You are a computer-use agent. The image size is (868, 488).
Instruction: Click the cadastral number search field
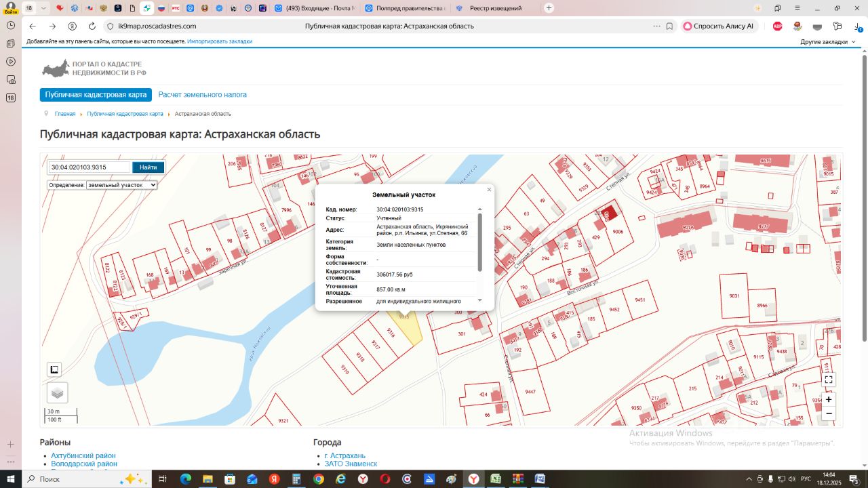(89, 167)
